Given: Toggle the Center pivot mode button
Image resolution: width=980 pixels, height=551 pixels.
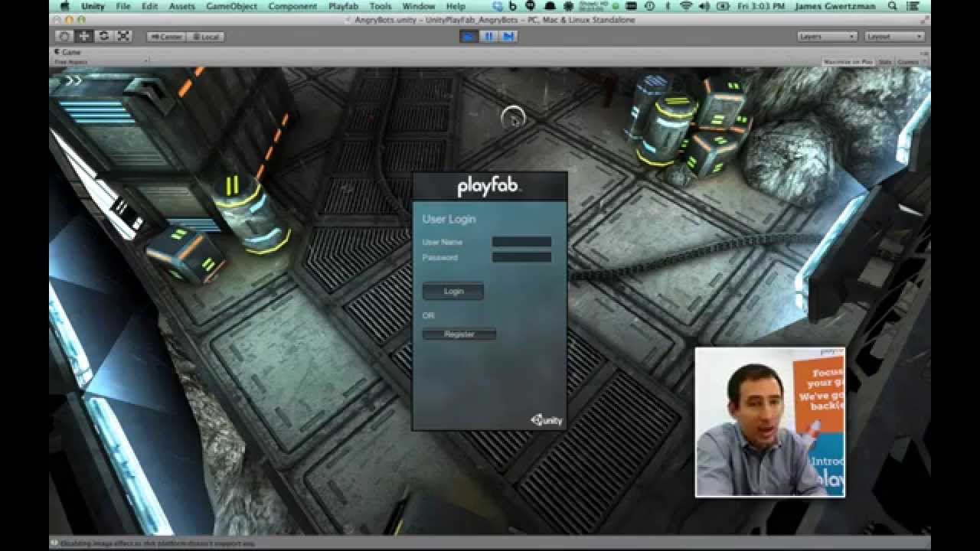Looking at the screenshot, I should pos(166,37).
